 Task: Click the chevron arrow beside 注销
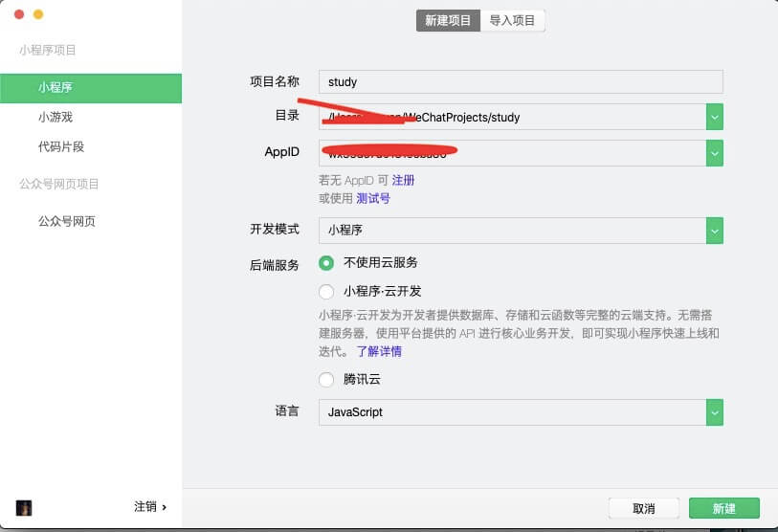[x=165, y=507]
